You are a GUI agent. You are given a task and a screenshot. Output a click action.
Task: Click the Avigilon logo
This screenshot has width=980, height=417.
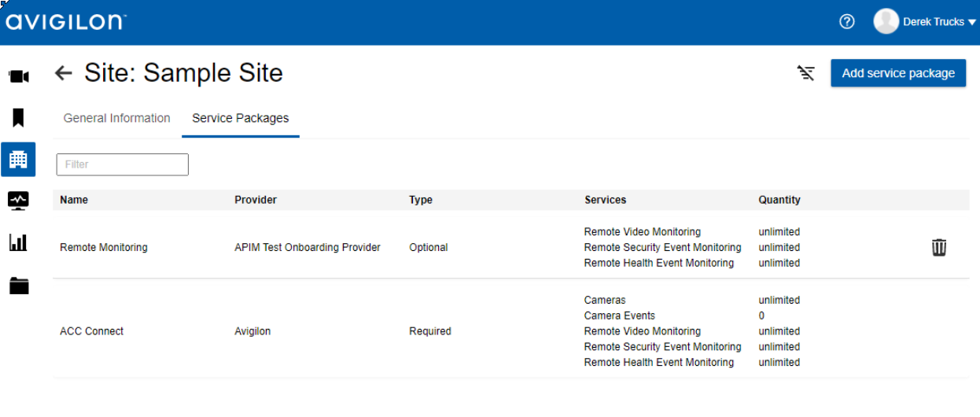[x=65, y=22]
